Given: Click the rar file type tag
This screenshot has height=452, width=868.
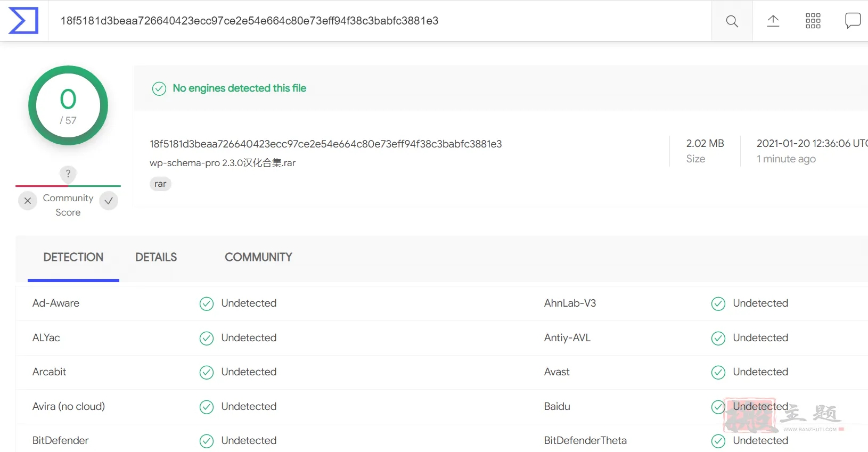Looking at the screenshot, I should point(160,184).
